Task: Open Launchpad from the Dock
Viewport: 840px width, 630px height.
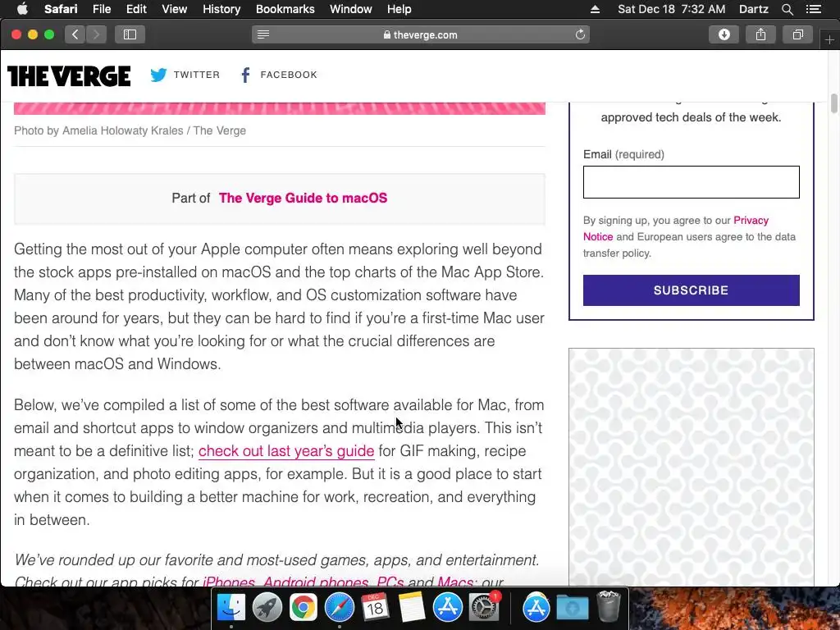Action: pos(267,608)
